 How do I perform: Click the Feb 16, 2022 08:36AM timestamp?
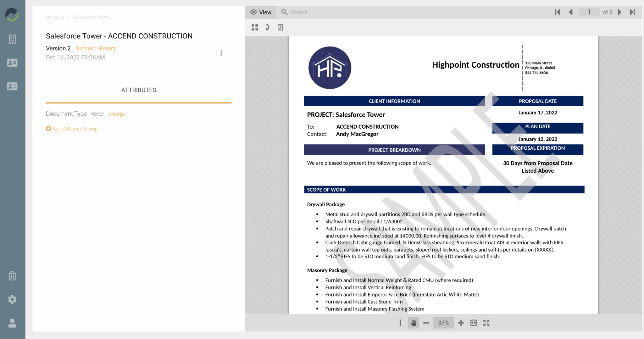tap(75, 58)
